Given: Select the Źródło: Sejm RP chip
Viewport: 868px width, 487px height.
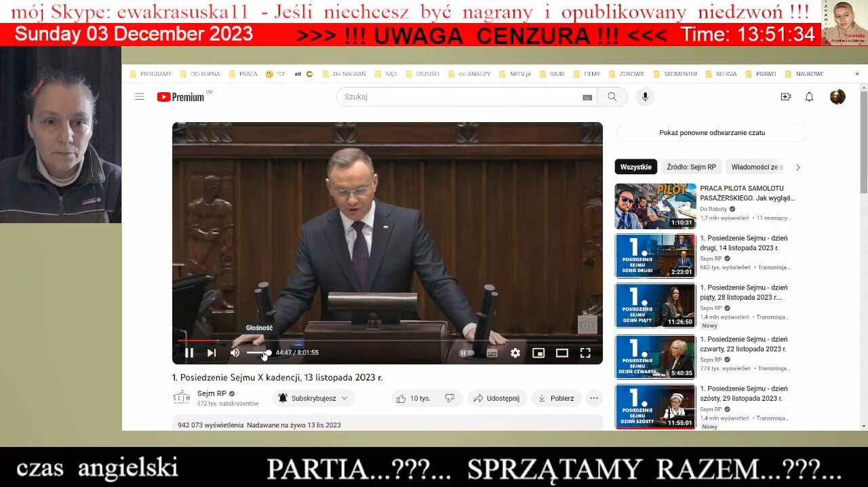Looking at the screenshot, I should (x=691, y=167).
